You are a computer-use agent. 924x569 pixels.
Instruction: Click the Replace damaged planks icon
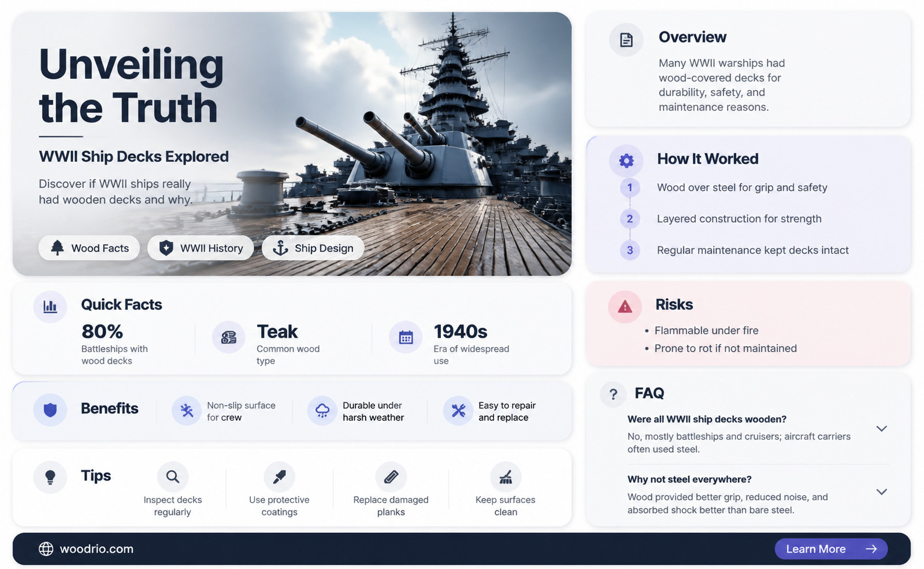click(x=391, y=476)
